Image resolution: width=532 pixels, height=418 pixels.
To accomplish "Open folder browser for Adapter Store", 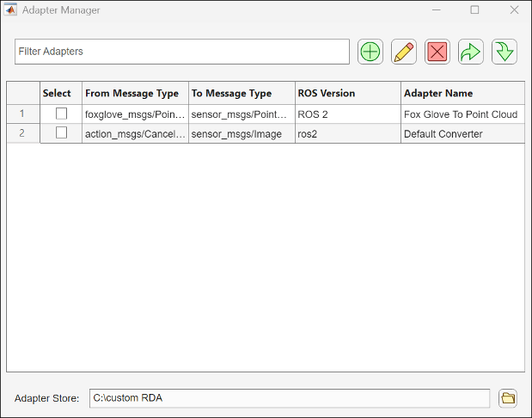I will coord(508,398).
